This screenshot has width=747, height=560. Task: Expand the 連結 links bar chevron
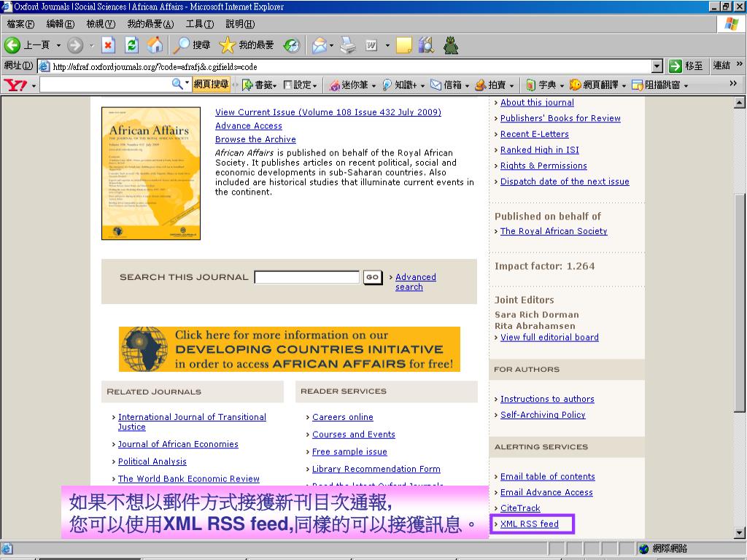point(740,64)
